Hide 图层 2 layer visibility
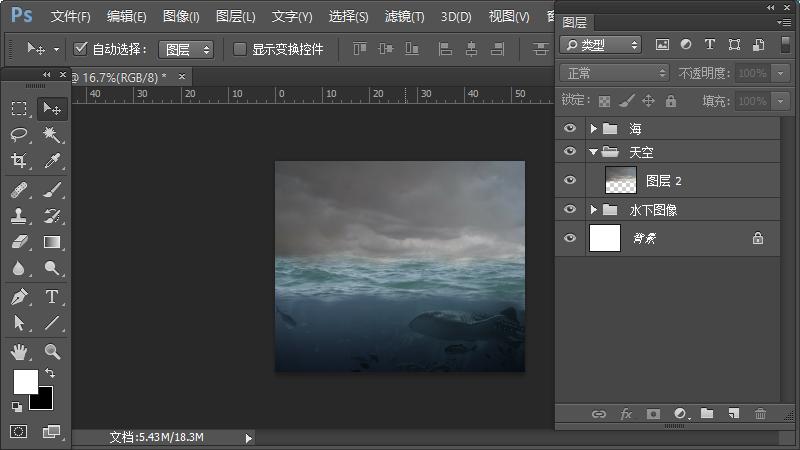 (x=570, y=180)
